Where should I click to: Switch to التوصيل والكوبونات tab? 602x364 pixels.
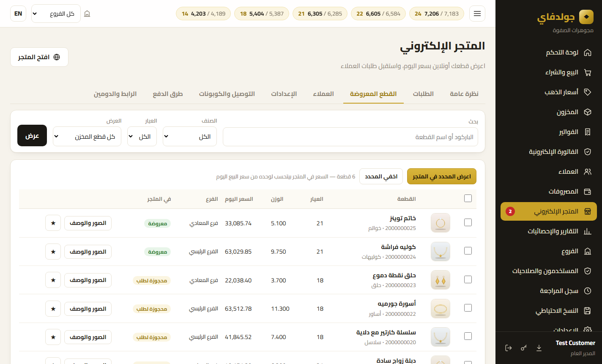click(x=227, y=94)
